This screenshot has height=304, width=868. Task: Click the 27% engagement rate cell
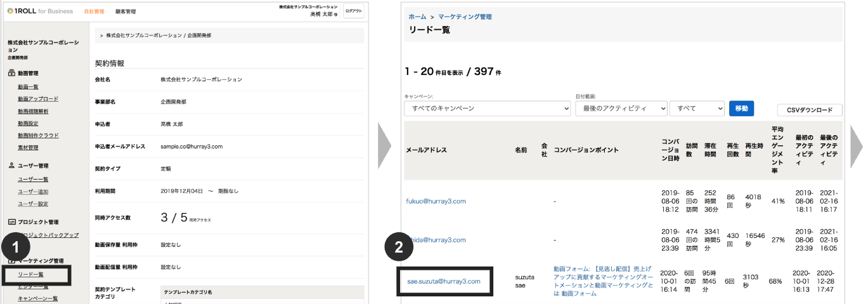coord(777,240)
